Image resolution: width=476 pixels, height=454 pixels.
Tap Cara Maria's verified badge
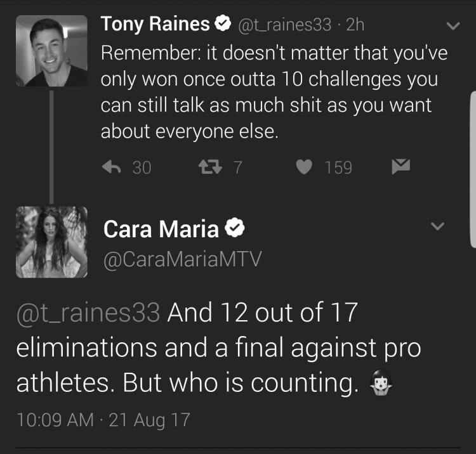(234, 228)
